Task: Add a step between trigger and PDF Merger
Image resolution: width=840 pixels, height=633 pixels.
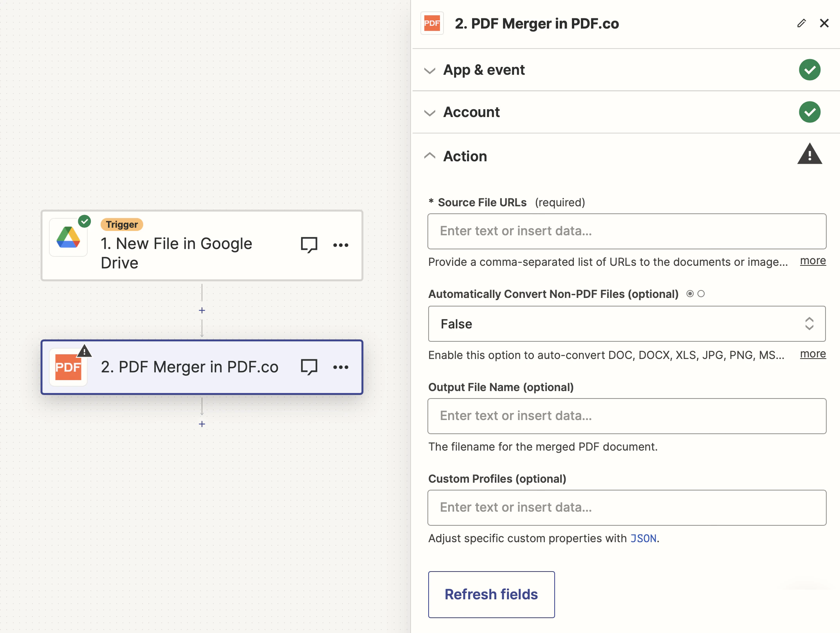Action: pyautogui.click(x=202, y=310)
